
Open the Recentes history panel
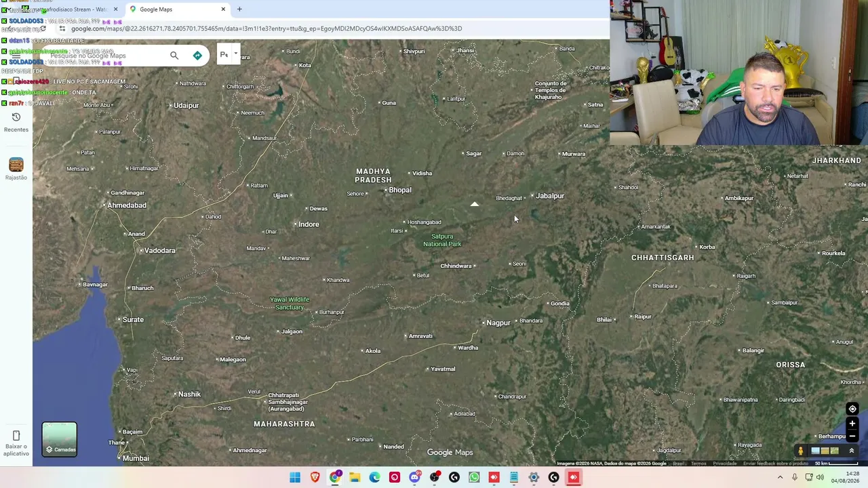16,122
